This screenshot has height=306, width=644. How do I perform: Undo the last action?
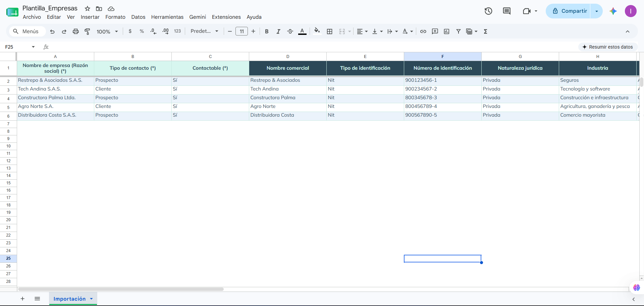click(52, 32)
